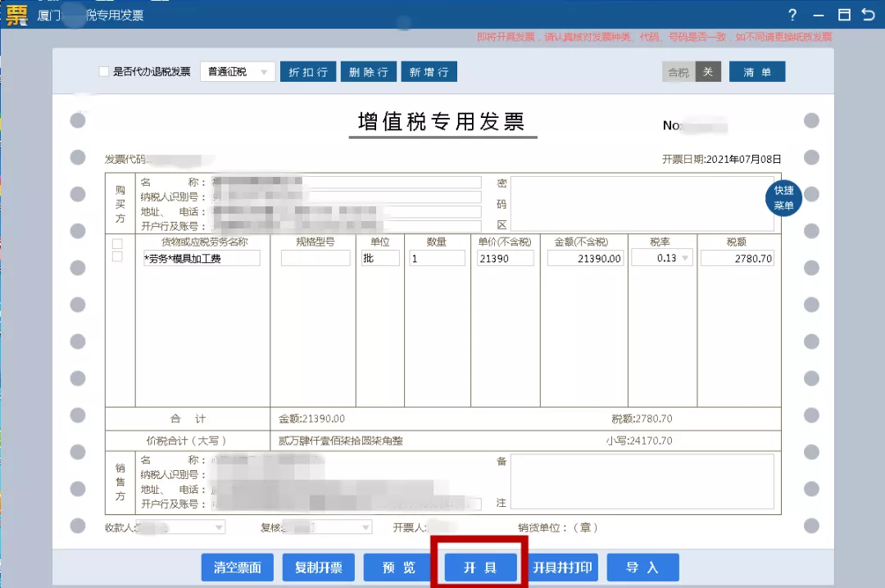Click the return arrow icon at top right
The image size is (885, 588).
coord(868,15)
